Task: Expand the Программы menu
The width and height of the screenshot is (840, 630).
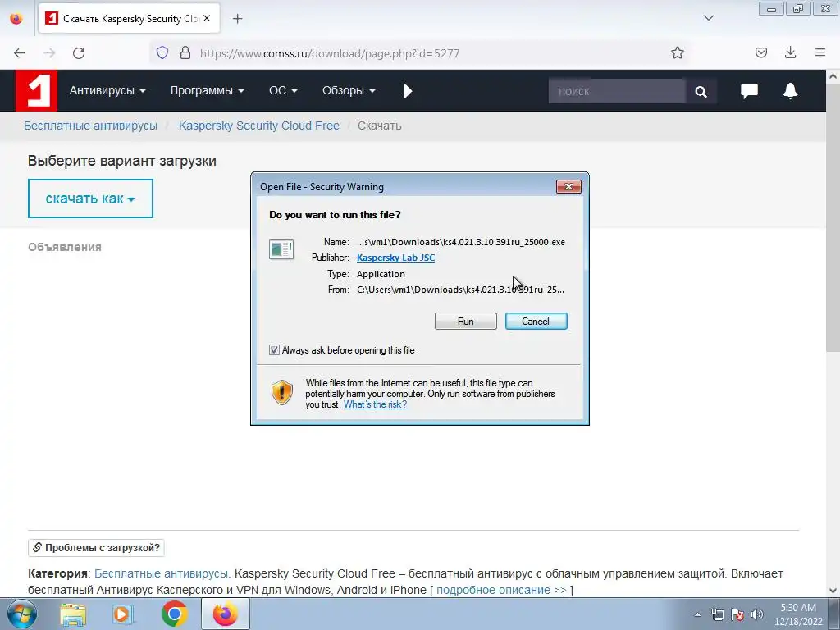Action: 208,90
